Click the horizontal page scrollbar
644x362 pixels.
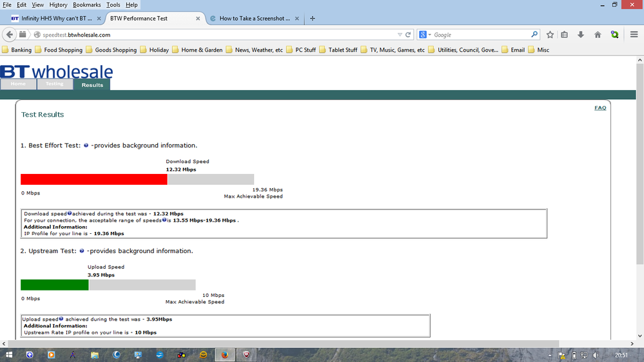[x=284, y=343]
